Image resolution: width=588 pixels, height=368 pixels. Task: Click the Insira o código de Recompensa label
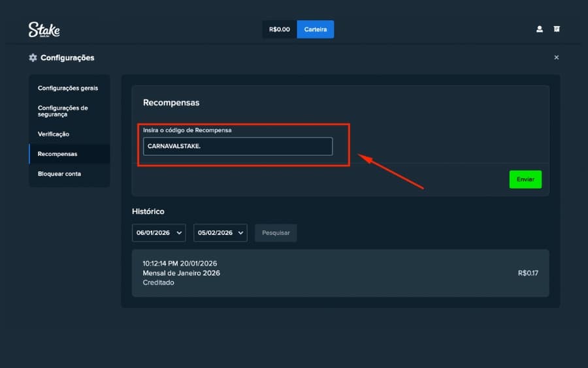(x=187, y=130)
